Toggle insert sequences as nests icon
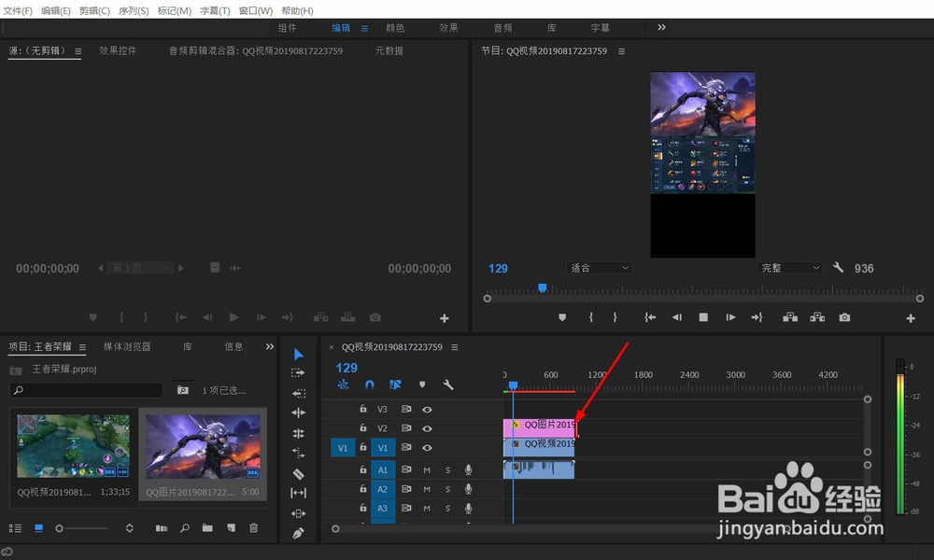This screenshot has height=560, width=934. tap(343, 385)
